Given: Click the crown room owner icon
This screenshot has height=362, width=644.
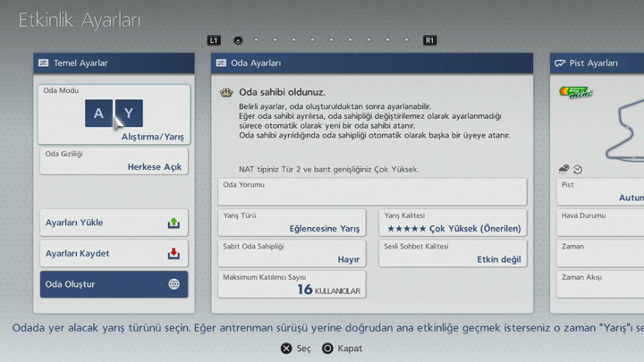Looking at the screenshot, I should coord(226,93).
